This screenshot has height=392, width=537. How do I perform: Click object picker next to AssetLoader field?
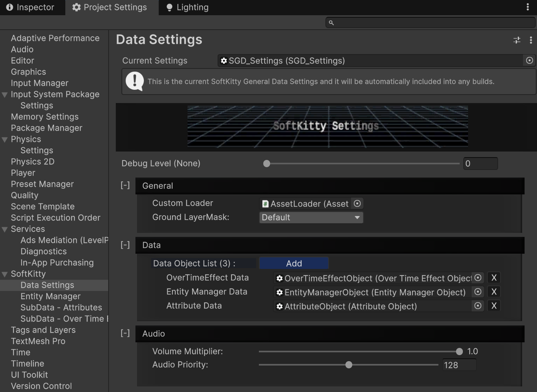click(357, 204)
